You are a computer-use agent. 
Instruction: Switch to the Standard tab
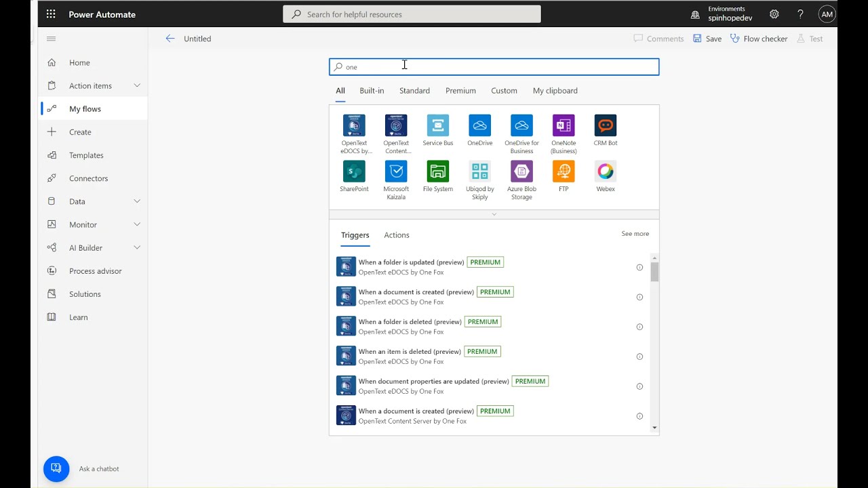[x=414, y=91]
